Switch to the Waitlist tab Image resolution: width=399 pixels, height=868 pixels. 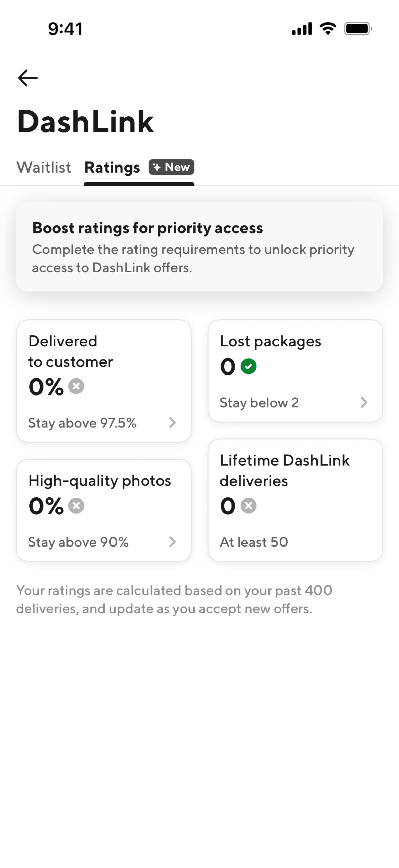tap(44, 167)
